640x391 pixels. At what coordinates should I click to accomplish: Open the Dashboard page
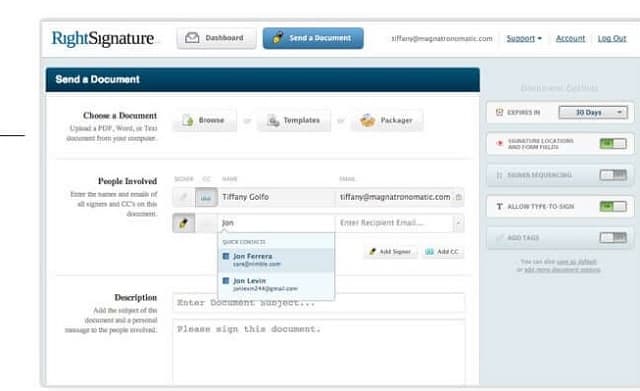[216, 38]
